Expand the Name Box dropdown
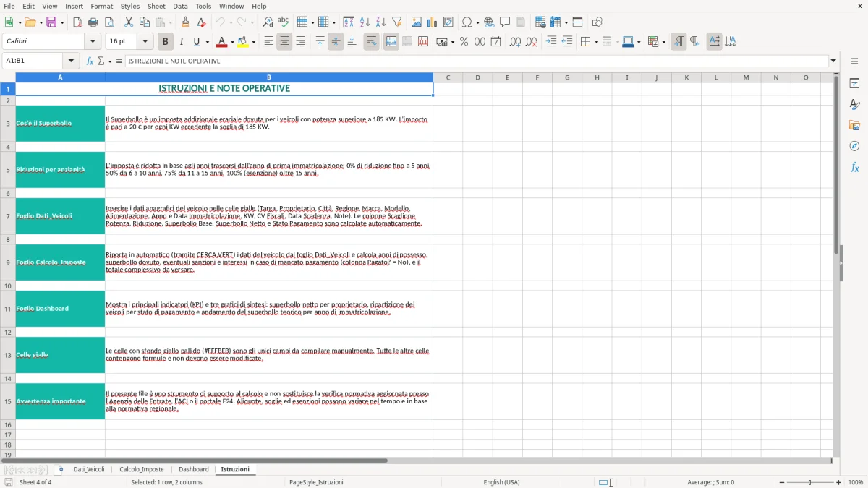Viewport: 868px width, 488px height. coord(71,61)
